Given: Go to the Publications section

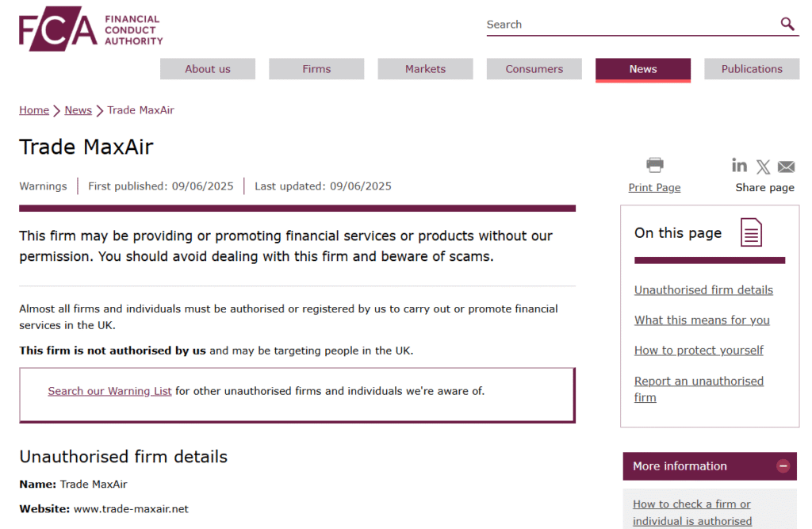Looking at the screenshot, I should (752, 69).
